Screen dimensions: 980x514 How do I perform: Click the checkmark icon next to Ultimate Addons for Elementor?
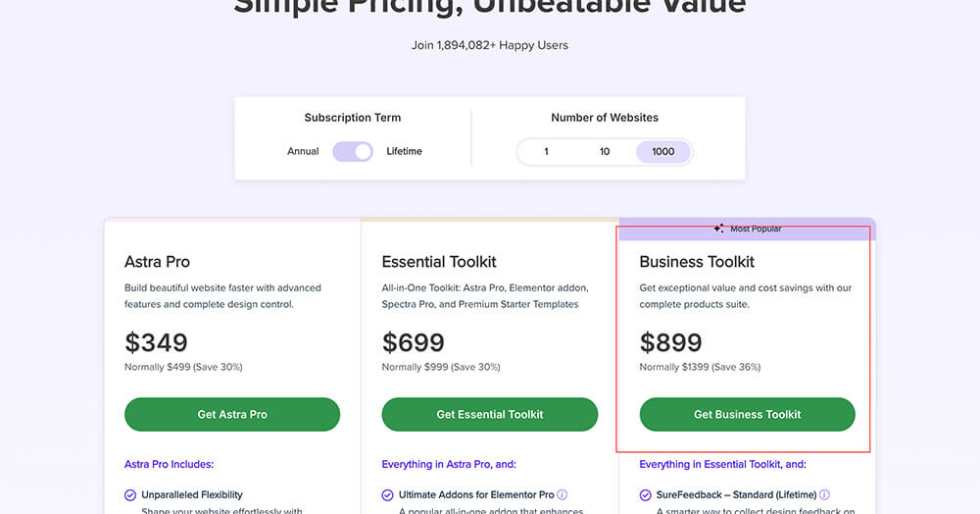pyautogui.click(x=387, y=495)
